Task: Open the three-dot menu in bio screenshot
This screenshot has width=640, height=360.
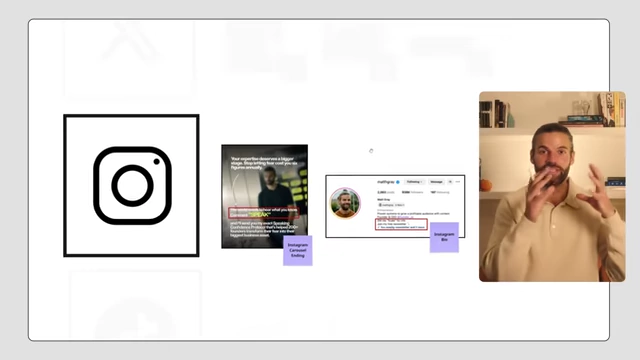Action: click(458, 182)
